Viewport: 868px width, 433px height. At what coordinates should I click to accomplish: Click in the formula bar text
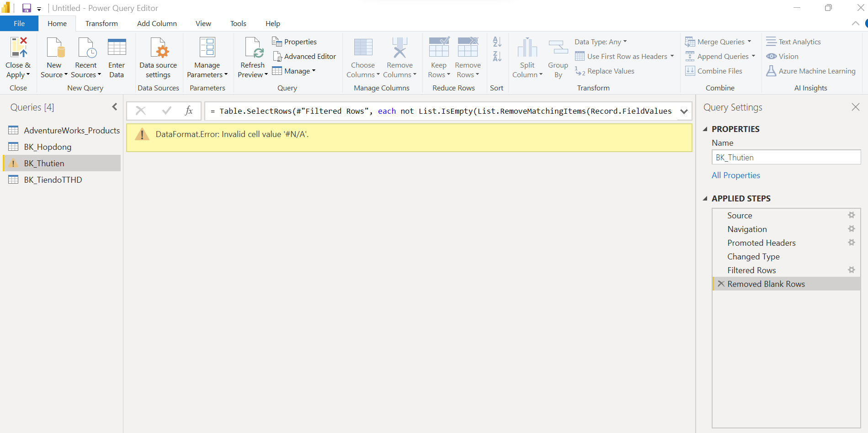pyautogui.click(x=441, y=111)
